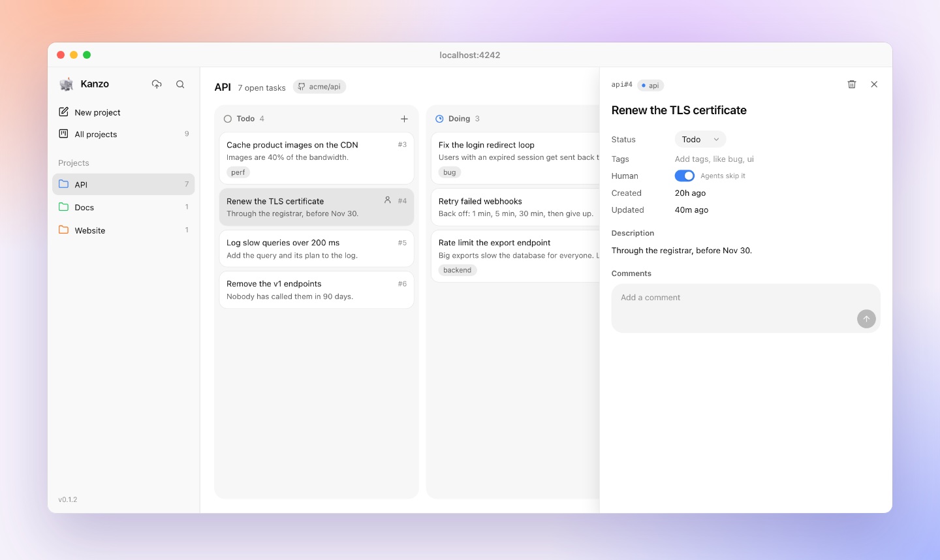Click the Website project folder icon

pos(63,230)
